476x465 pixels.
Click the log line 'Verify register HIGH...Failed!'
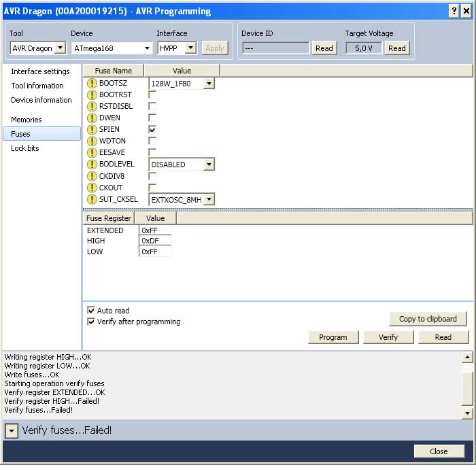point(52,401)
